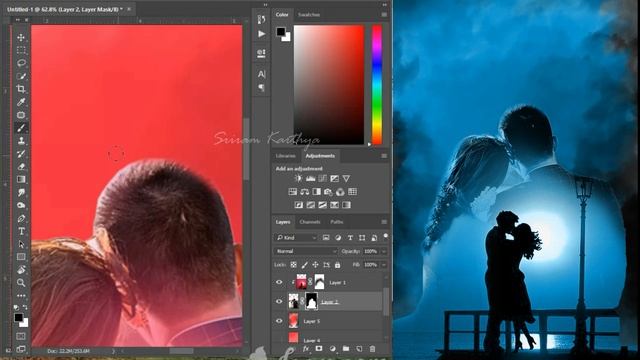Add a Vibrance adjustment
Screen dimensions: 640x360
[x=346, y=178]
